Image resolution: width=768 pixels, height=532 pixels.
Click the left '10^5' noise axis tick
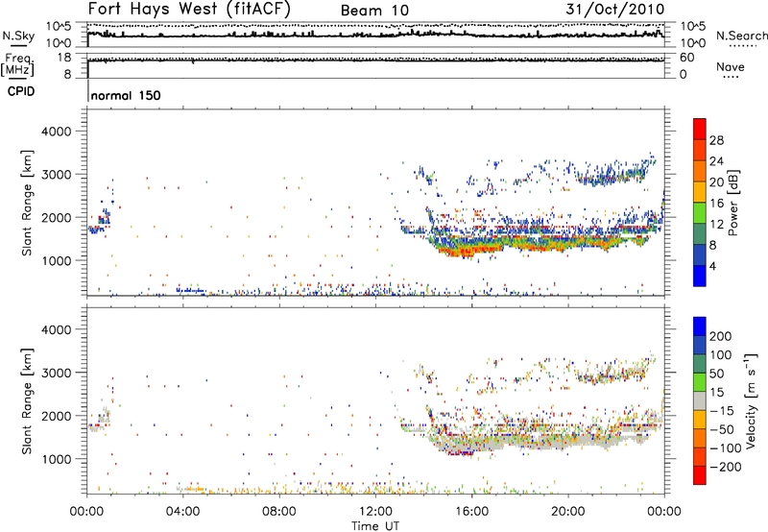click(59, 26)
